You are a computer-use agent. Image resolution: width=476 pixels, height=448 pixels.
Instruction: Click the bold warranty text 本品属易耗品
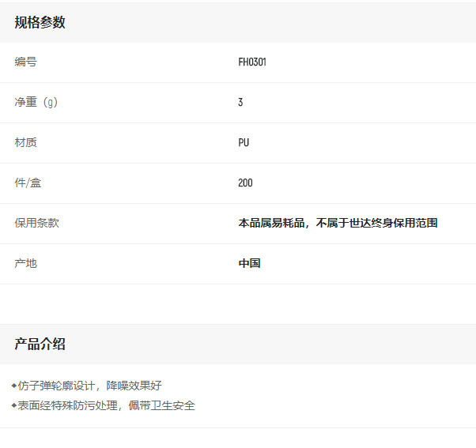pos(271,223)
